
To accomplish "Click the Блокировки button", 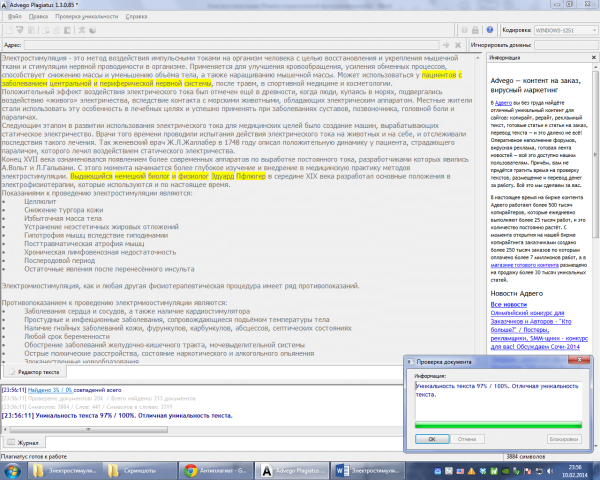I will [564, 439].
